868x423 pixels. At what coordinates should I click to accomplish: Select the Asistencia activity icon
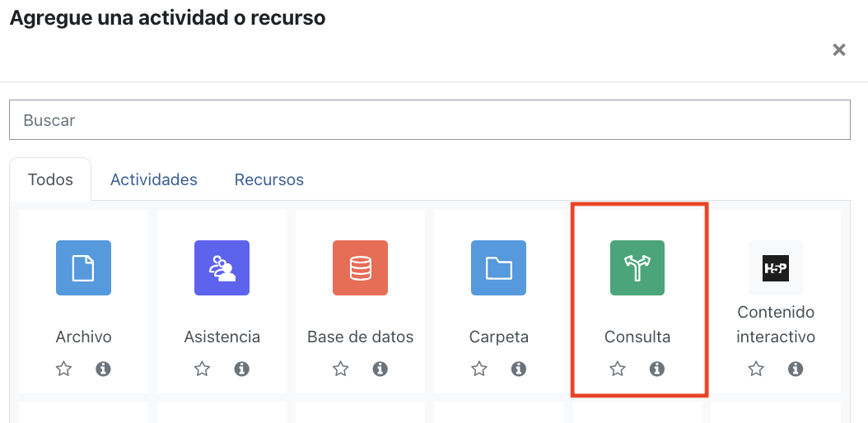222,267
